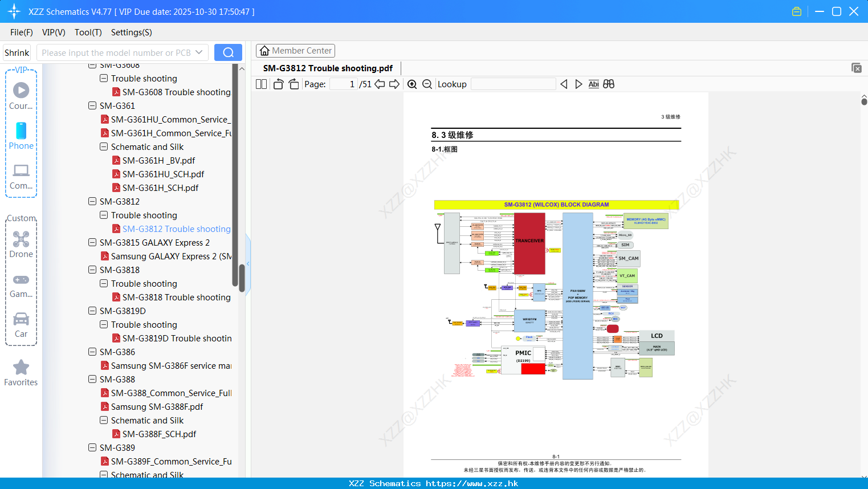Open the Car category
The image size is (868, 489).
coord(21,325)
